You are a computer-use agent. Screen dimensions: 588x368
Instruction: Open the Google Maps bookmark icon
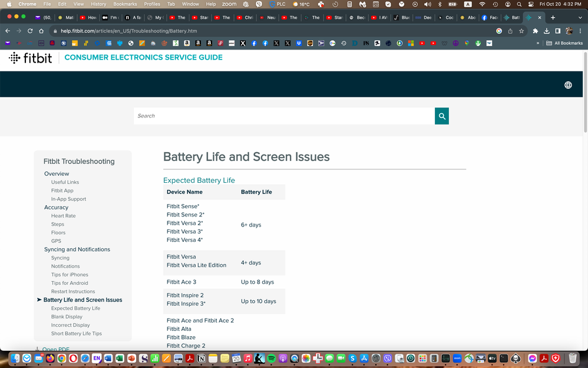point(467,43)
